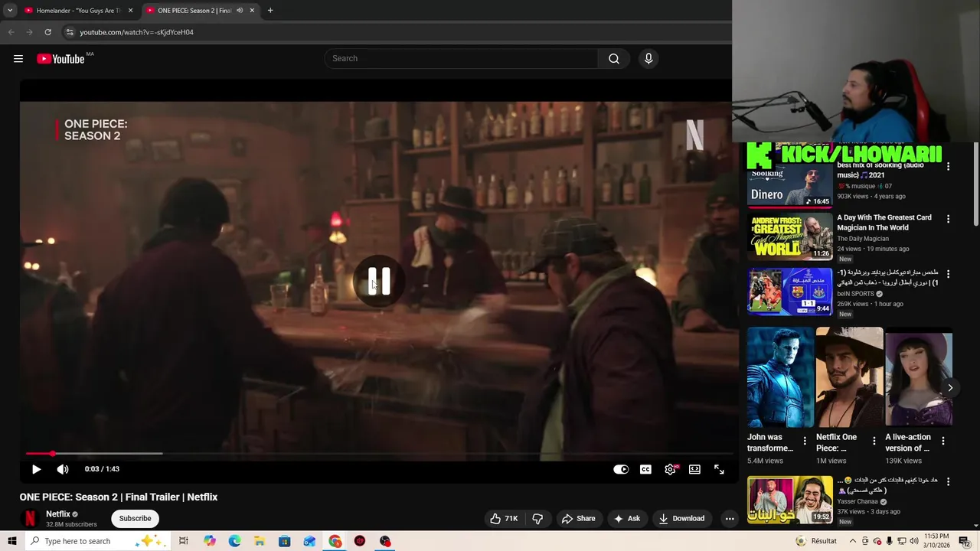980x551 pixels.
Task: Open the player settings gear
Action: (670, 469)
